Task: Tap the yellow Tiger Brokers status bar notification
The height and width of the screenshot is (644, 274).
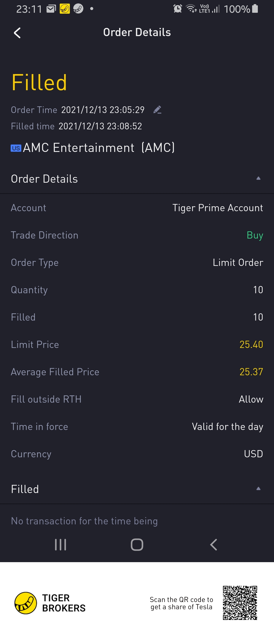Action: (65, 9)
